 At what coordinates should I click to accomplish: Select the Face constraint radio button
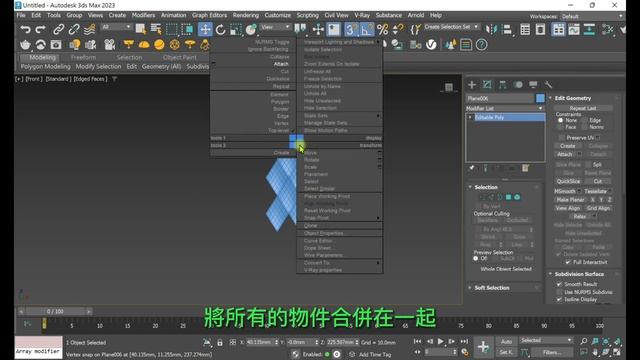click(x=560, y=127)
